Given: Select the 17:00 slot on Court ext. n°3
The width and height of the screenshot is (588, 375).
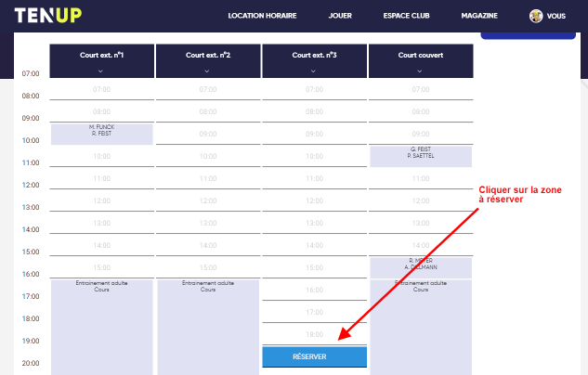Looking at the screenshot, I should (315, 313).
